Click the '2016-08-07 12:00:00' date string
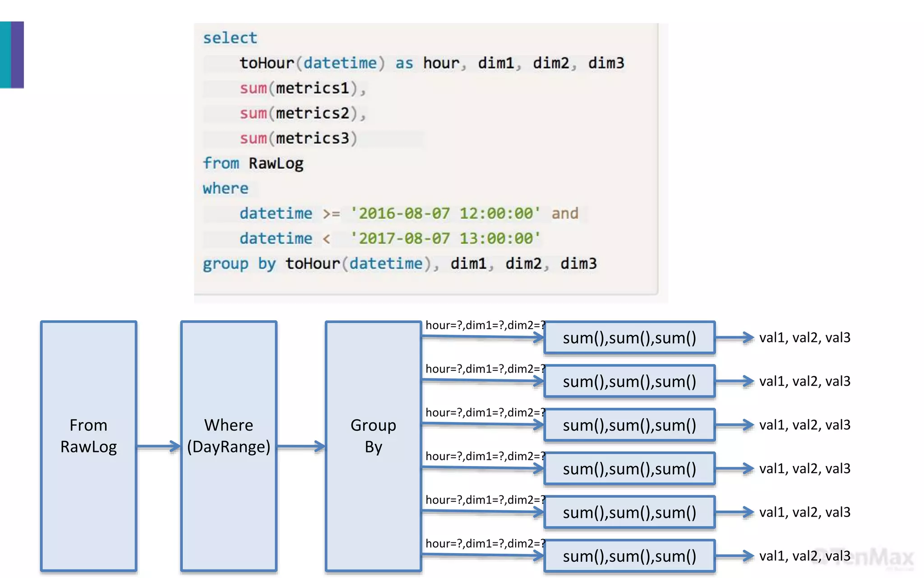924x578 pixels. click(445, 213)
